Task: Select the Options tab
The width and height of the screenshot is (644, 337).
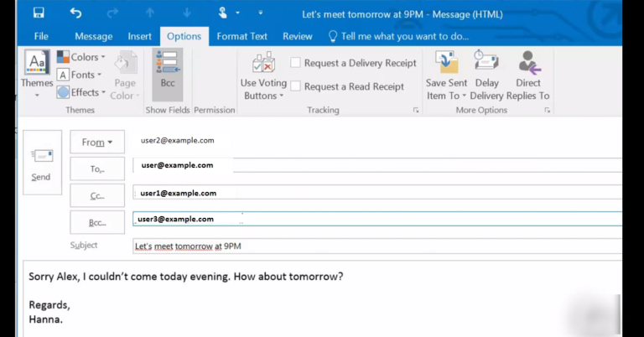Action: [184, 37]
